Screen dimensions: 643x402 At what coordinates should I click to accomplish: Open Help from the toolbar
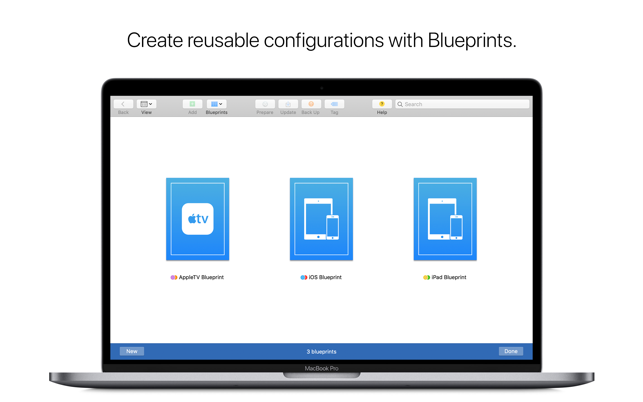tap(382, 104)
